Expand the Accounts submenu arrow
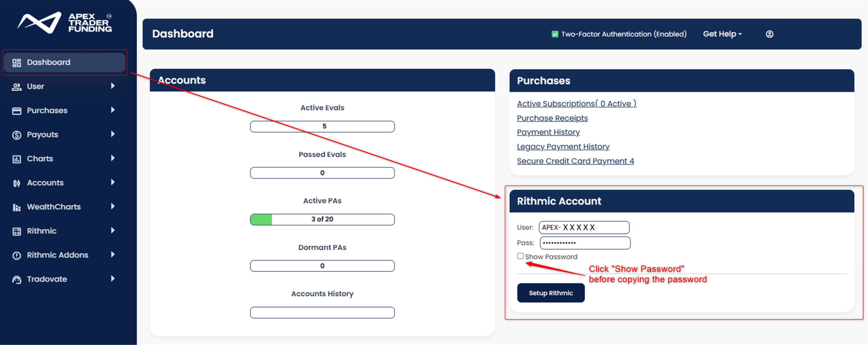 tap(113, 182)
